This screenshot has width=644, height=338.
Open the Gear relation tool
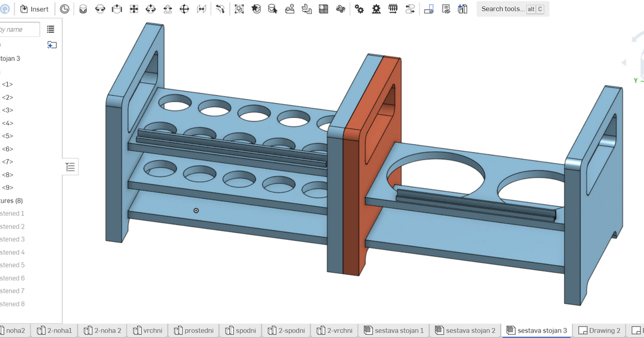pyautogui.click(x=358, y=9)
